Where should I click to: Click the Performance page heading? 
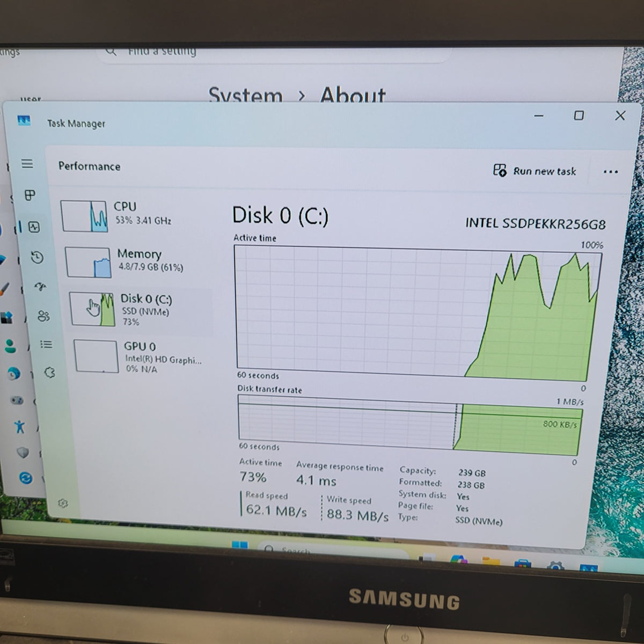pos(90,166)
